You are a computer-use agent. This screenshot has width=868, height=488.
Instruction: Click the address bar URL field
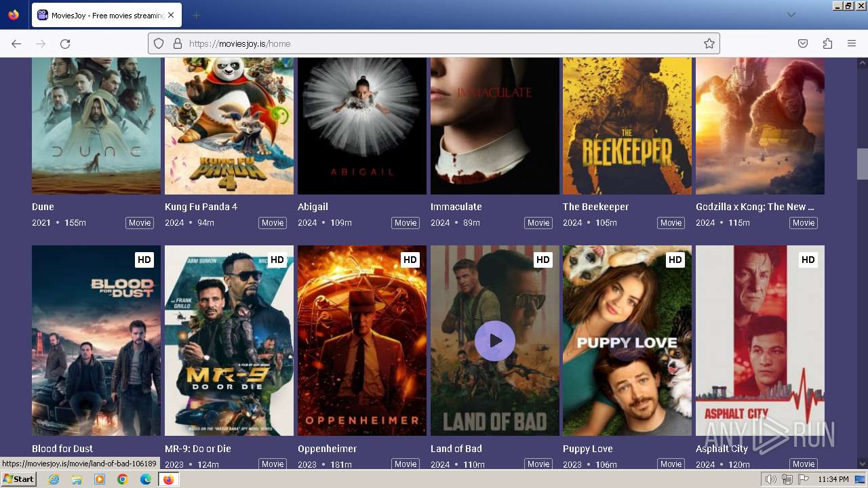(x=434, y=43)
